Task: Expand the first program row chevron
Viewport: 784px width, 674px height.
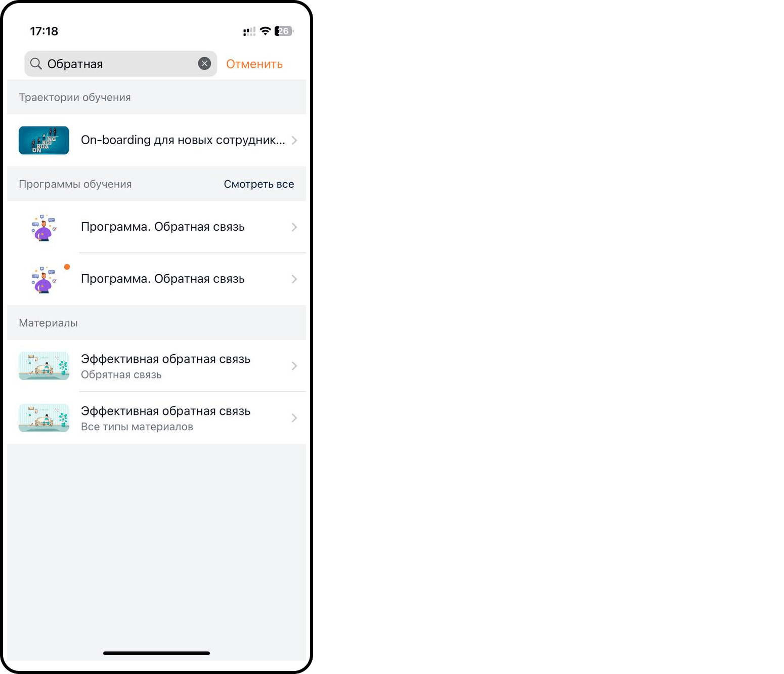Action: (294, 227)
